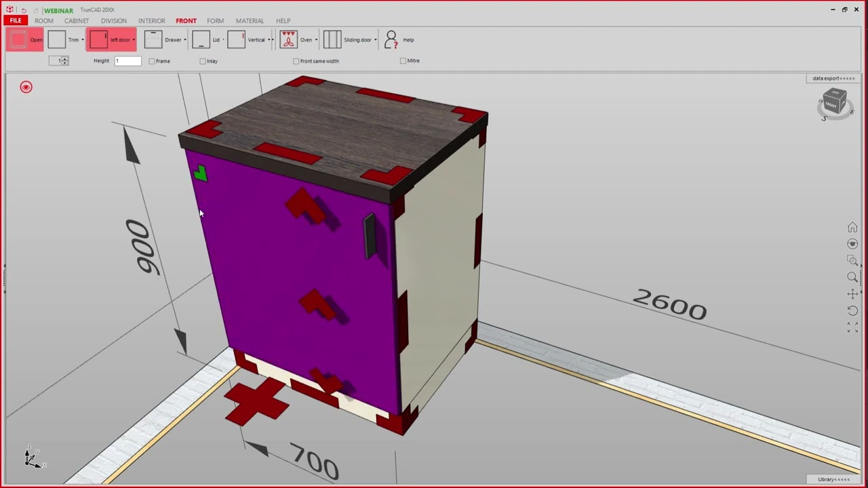
Task: Expand the Oven dropdown arrow
Action: (316, 40)
